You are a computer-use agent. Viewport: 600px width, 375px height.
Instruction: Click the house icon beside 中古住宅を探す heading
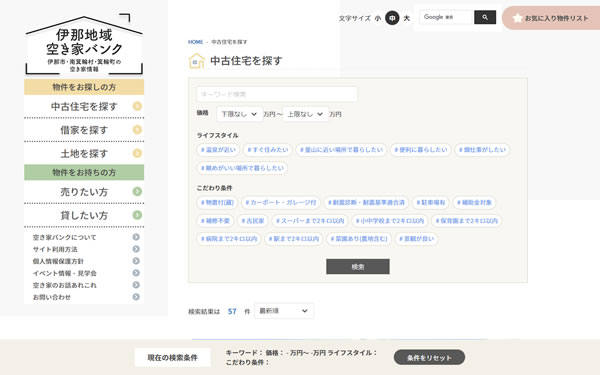coord(197,61)
